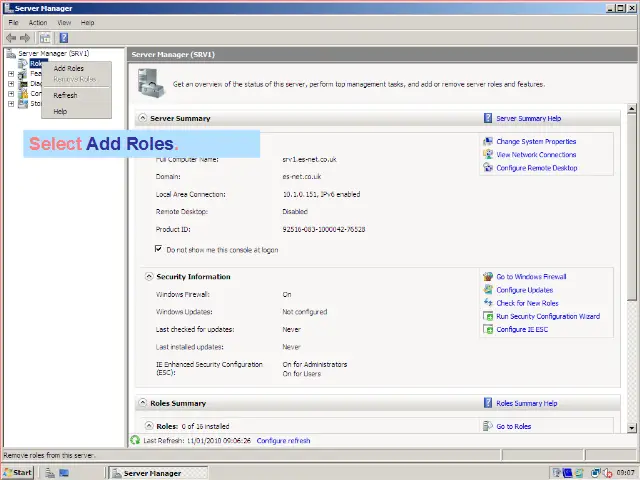
Task: Follow the Check for New Roles link
Action: 527,303
